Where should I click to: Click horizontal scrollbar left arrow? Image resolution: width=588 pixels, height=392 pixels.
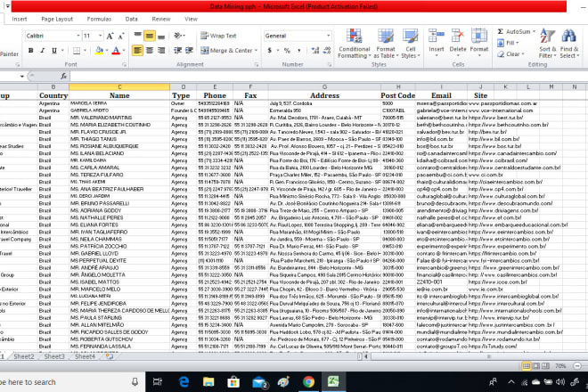coord(366,356)
